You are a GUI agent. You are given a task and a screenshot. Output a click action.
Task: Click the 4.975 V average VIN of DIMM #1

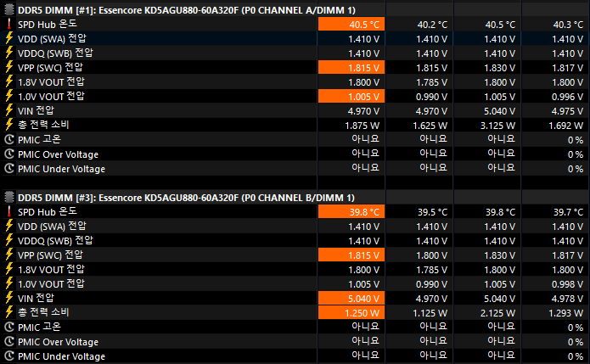click(x=567, y=111)
